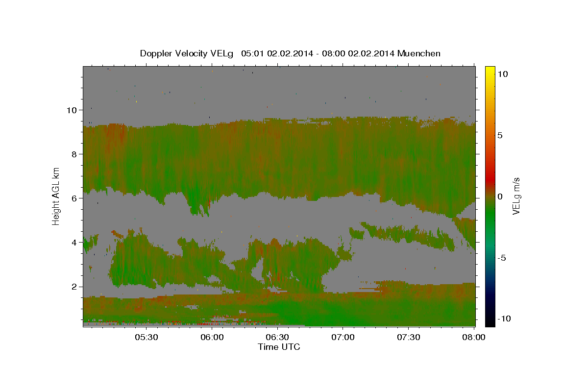Click the 06:30 time tick label
The height and width of the screenshot is (392, 588).
277,337
